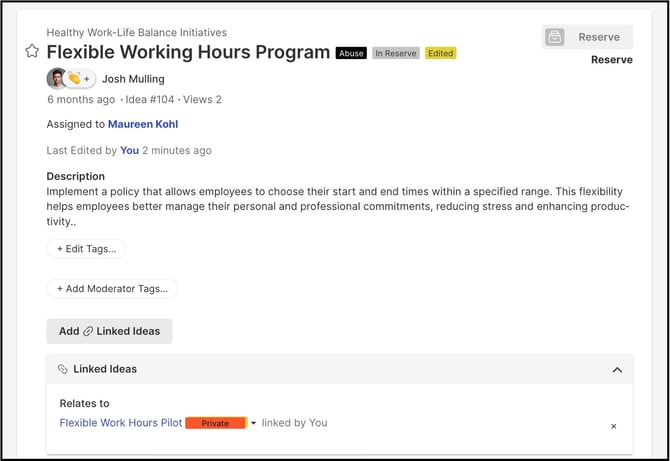This screenshot has height=461, width=670.
Task: Open the dropdown arrow next to Private
Action: coord(253,423)
